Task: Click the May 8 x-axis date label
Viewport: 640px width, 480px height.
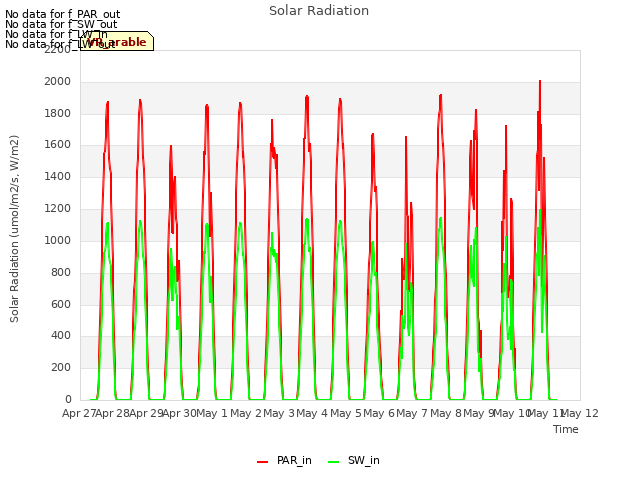Action: [446, 413]
